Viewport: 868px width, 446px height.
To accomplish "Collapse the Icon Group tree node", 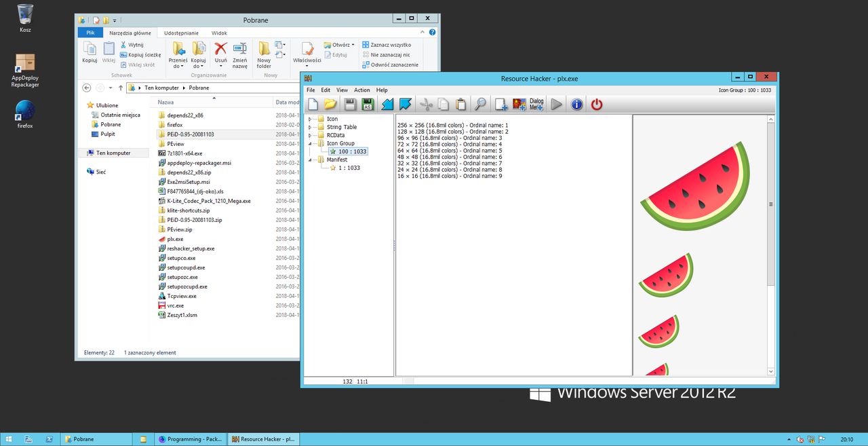I will [310, 143].
